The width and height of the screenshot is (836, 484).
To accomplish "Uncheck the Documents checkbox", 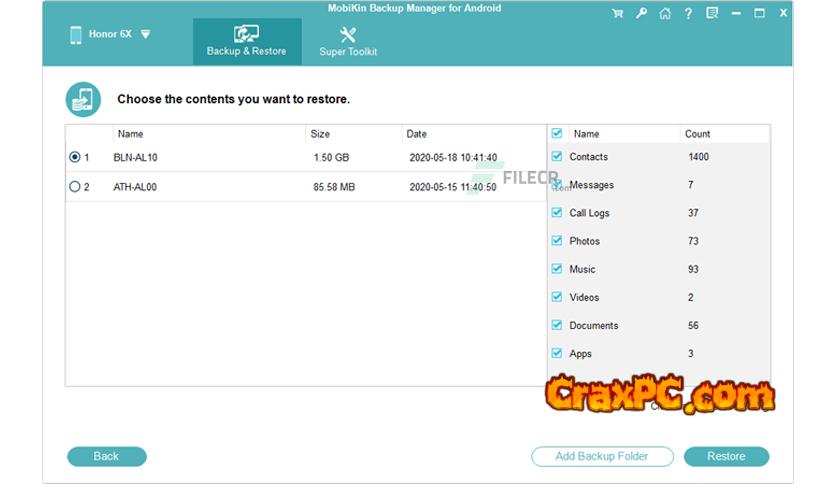I will [557, 325].
